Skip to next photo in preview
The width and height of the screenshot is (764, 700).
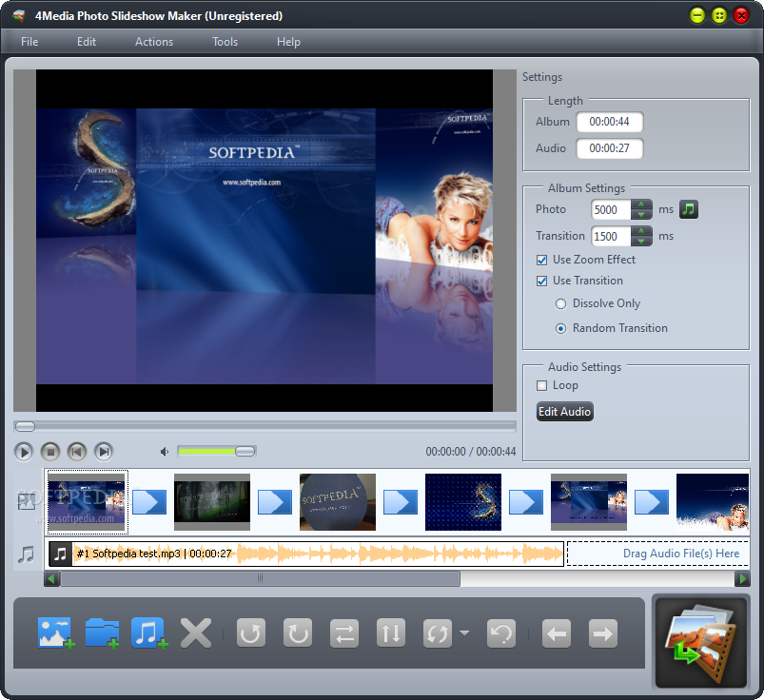pyautogui.click(x=104, y=452)
